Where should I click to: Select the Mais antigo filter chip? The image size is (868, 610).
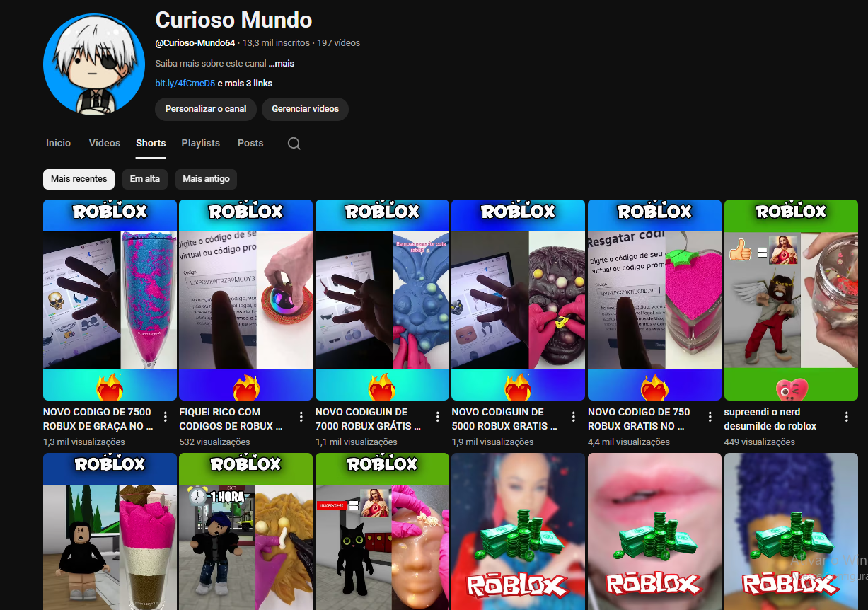point(206,179)
